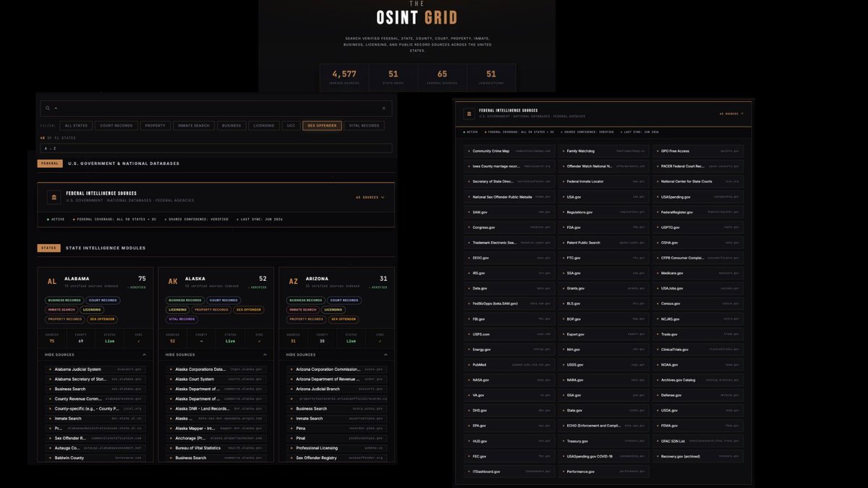Select the Licensing filter
Viewport: 868px width, 488px height.
pyautogui.click(x=264, y=125)
